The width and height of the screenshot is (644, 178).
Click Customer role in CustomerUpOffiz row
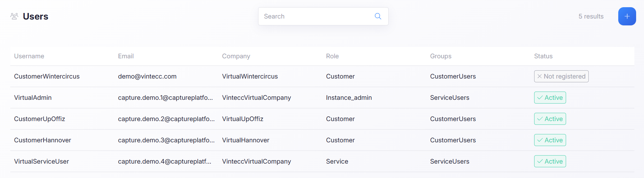click(x=340, y=119)
